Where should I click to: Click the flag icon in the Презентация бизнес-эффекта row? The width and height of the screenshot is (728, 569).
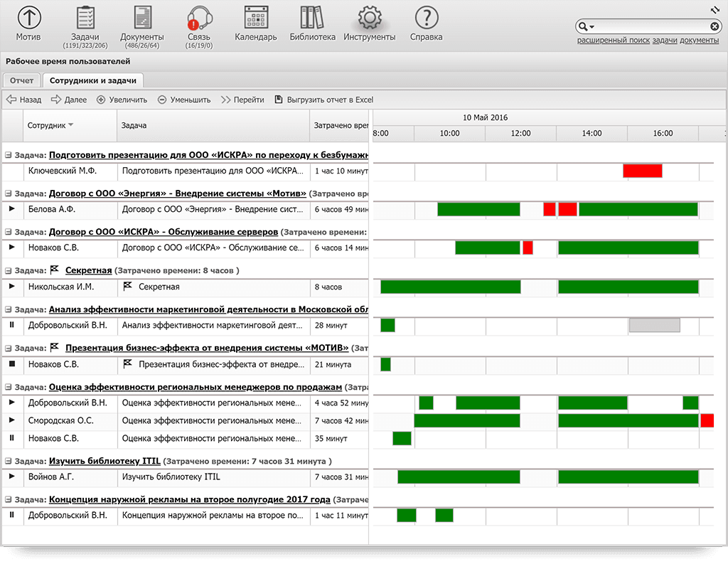click(128, 364)
